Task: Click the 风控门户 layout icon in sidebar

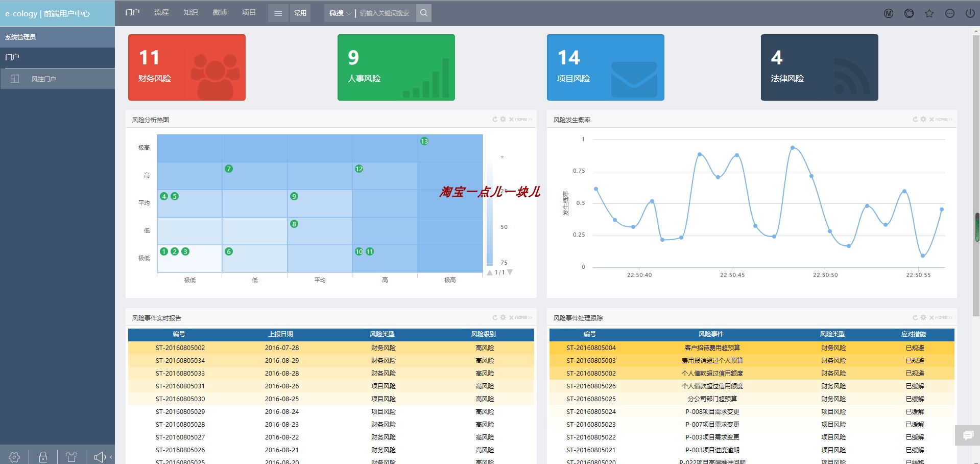Action: point(15,79)
